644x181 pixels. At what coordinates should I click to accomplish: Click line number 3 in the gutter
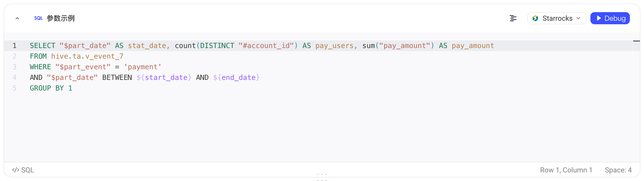pyautogui.click(x=14, y=67)
